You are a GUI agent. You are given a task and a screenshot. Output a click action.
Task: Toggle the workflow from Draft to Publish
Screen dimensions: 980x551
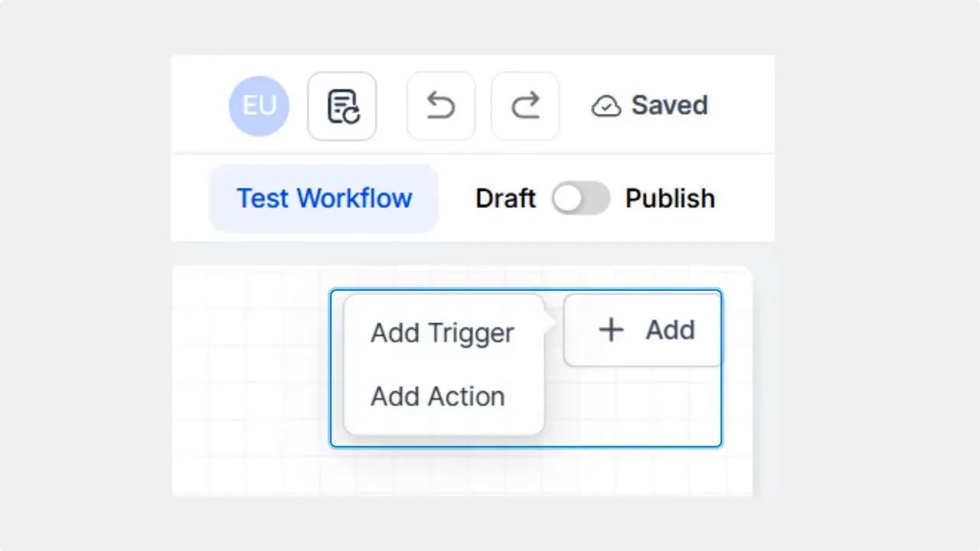[581, 198]
